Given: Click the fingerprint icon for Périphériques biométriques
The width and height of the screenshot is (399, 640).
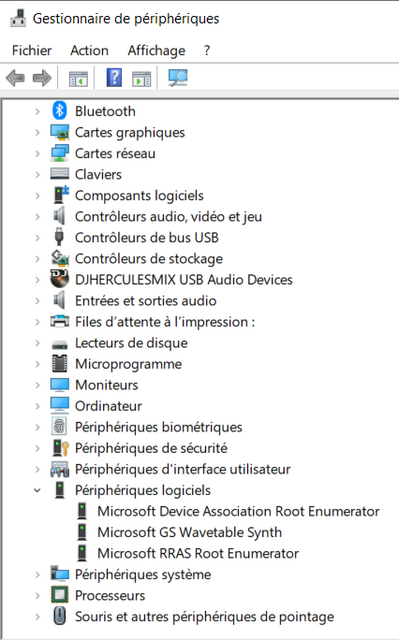Looking at the screenshot, I should tap(60, 427).
